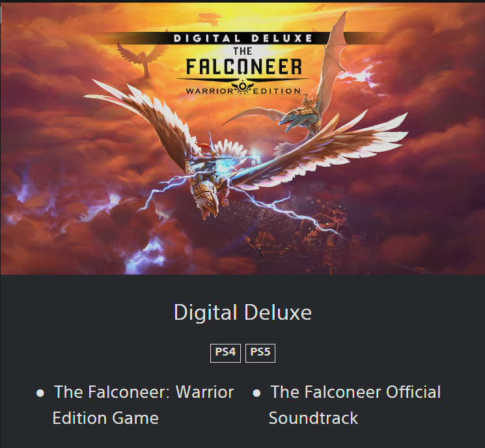Screen dimensions: 485x448
Task: Click the winged statue silhouette in clouds
Action: (143, 58)
